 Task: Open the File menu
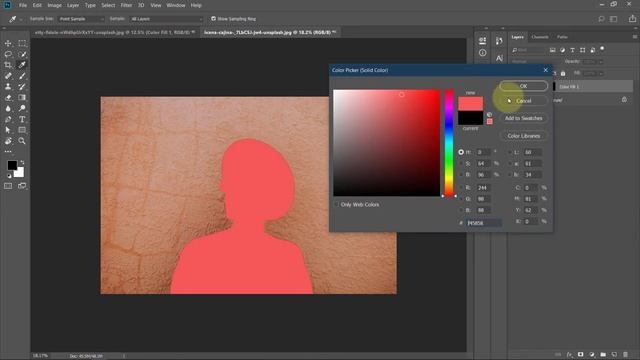coord(23,5)
